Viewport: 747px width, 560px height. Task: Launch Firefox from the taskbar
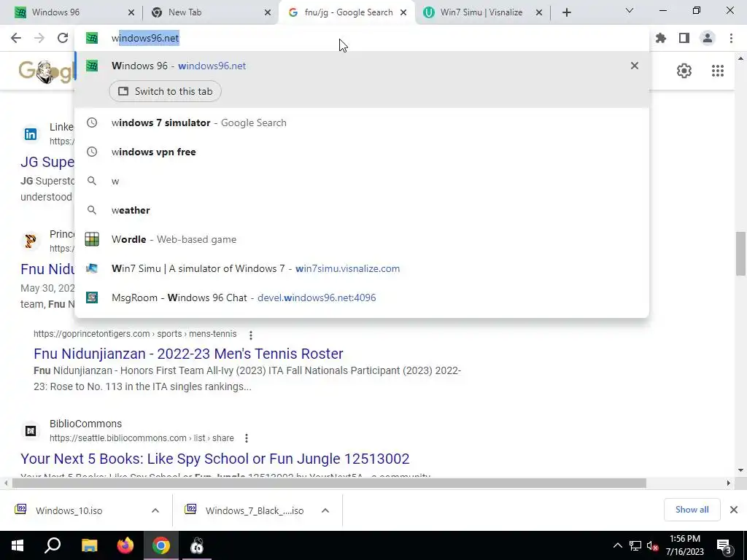click(125, 545)
